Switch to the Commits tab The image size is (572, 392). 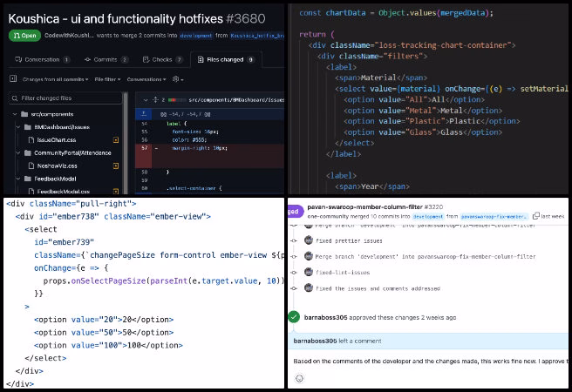pyautogui.click(x=106, y=59)
